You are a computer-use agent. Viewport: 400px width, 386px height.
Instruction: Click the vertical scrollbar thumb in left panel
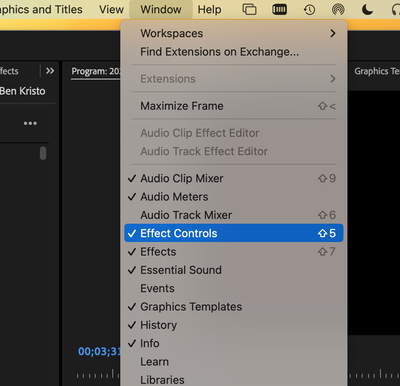(43, 153)
